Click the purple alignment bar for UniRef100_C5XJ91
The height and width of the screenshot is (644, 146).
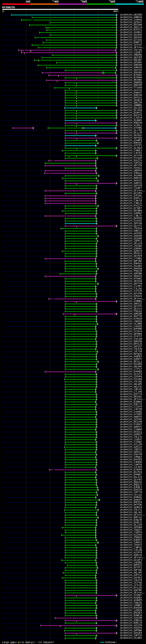(x=68, y=50)
